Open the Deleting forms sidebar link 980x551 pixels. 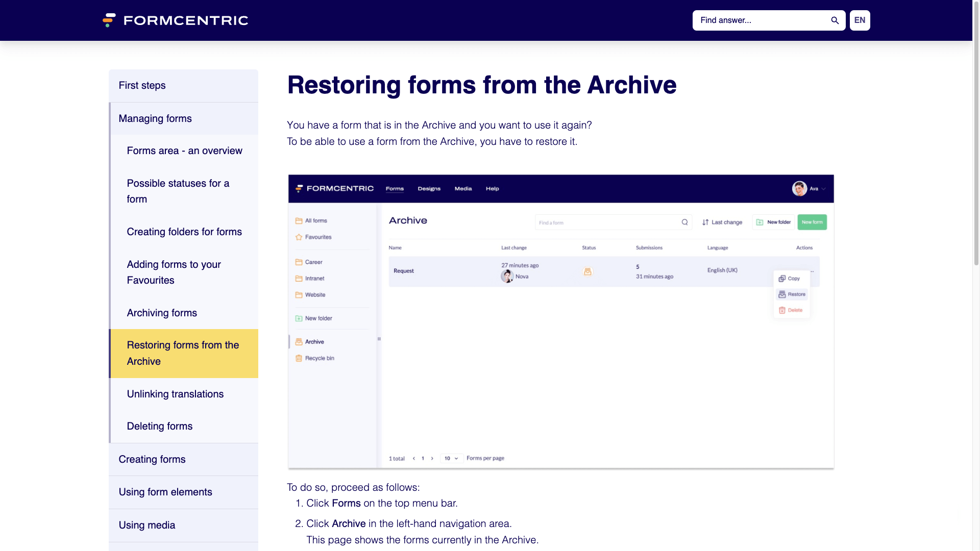[x=160, y=426]
